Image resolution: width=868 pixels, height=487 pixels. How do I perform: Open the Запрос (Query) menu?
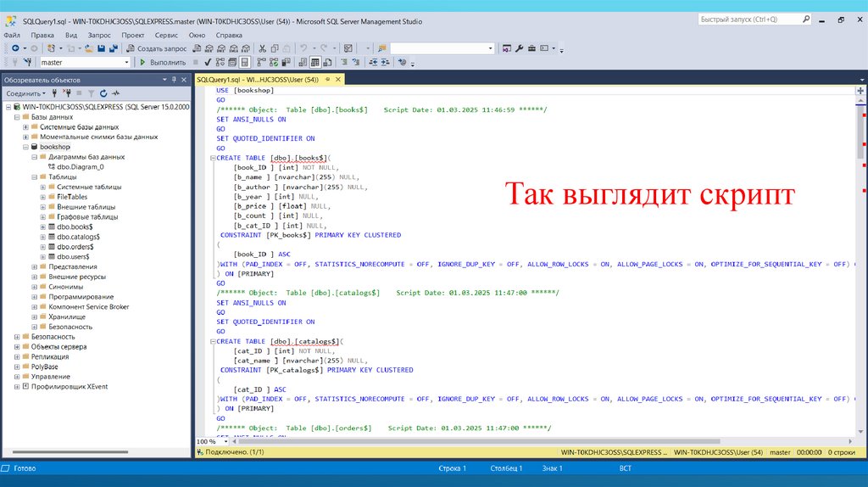(x=99, y=35)
